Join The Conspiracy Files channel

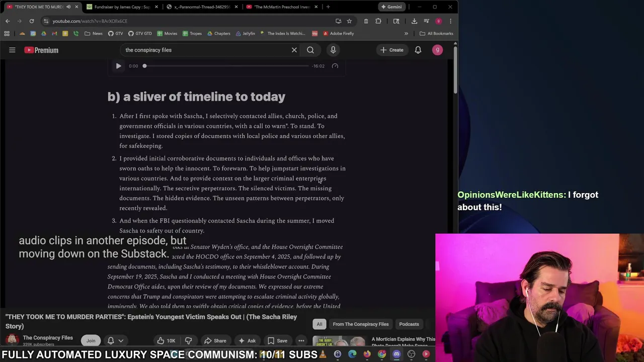coord(91,340)
